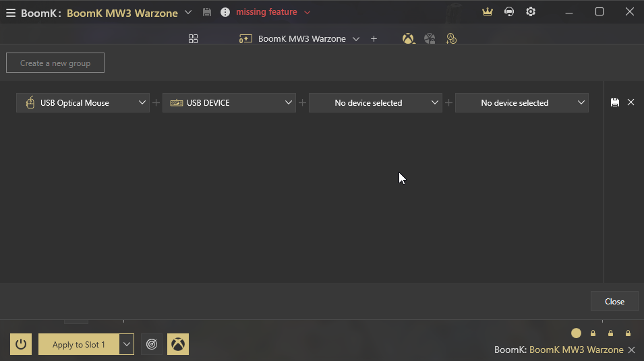Click the crown premium icon

(x=488, y=12)
